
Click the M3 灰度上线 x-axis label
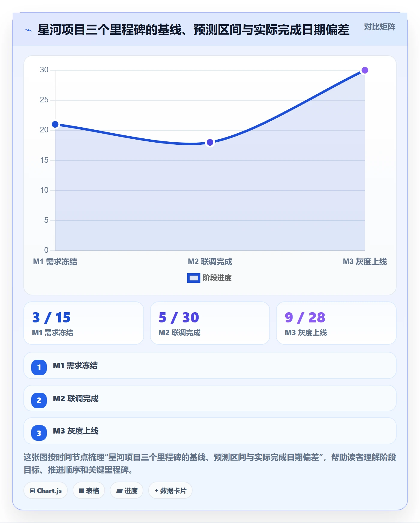coord(365,262)
